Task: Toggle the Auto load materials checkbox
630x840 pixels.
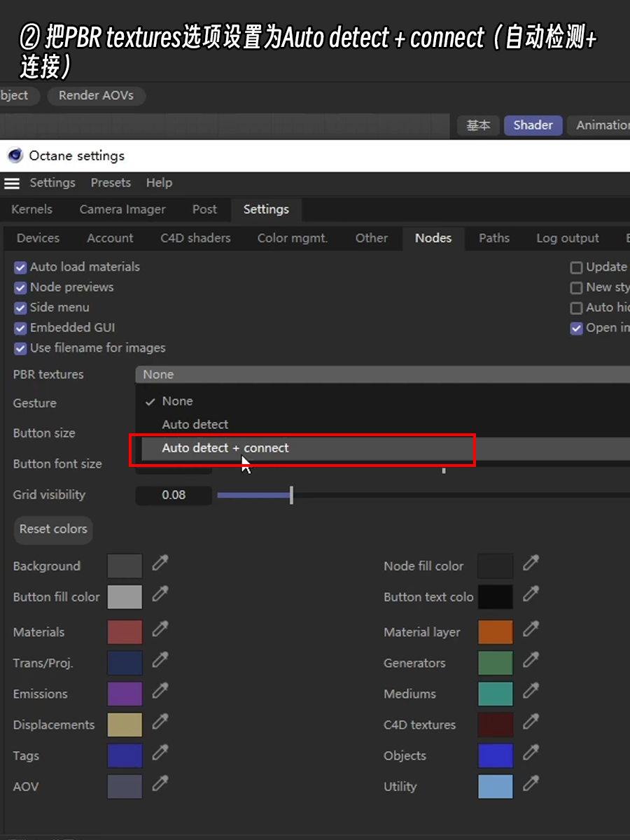Action: point(20,267)
